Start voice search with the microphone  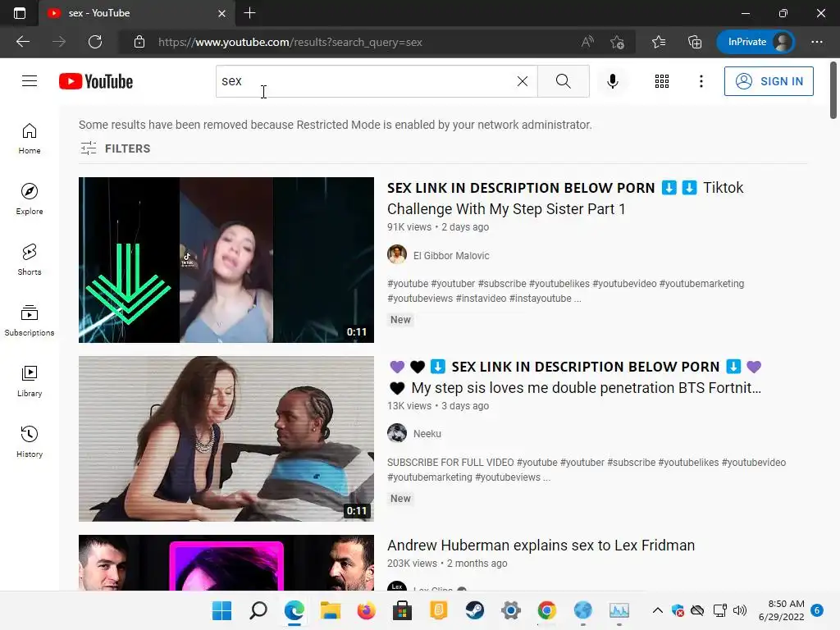coord(613,81)
